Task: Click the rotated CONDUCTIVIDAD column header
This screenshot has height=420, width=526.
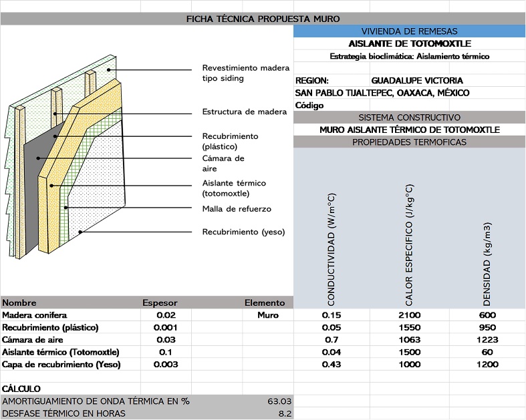Action: (331, 248)
